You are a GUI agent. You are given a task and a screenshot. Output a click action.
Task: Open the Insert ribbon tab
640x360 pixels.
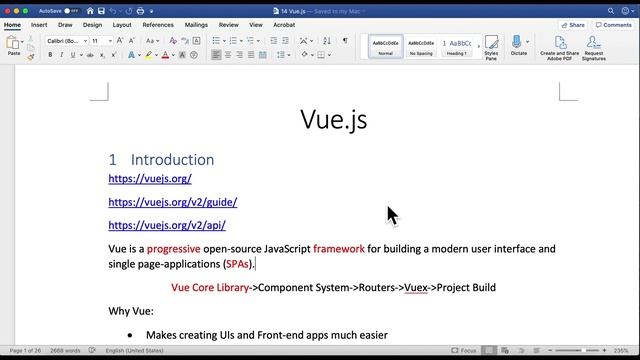click(x=39, y=25)
